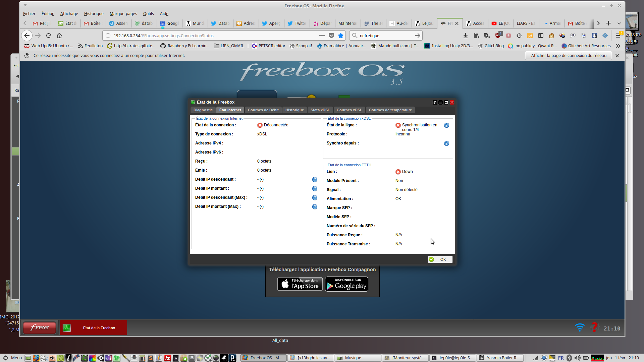Click the Wi-Fi icon in Freebox OS taskbar
This screenshot has width=644, height=362.
(x=580, y=327)
